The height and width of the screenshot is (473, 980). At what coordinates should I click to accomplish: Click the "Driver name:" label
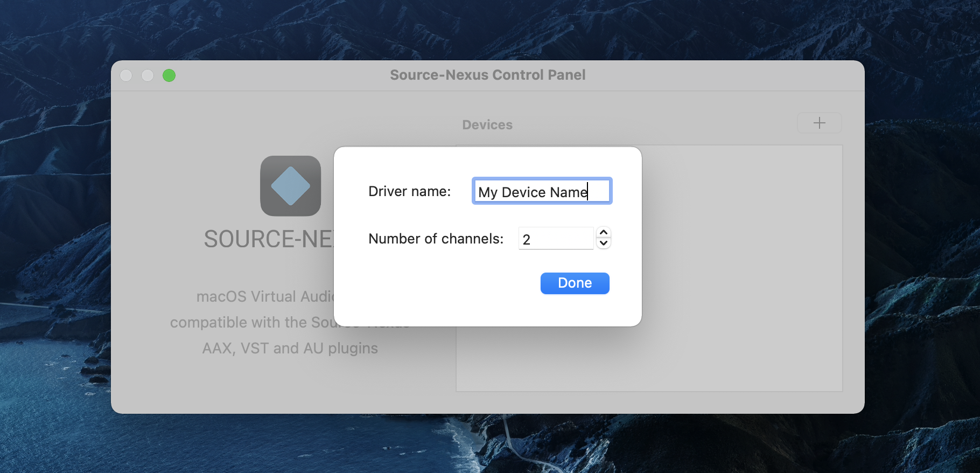(409, 191)
